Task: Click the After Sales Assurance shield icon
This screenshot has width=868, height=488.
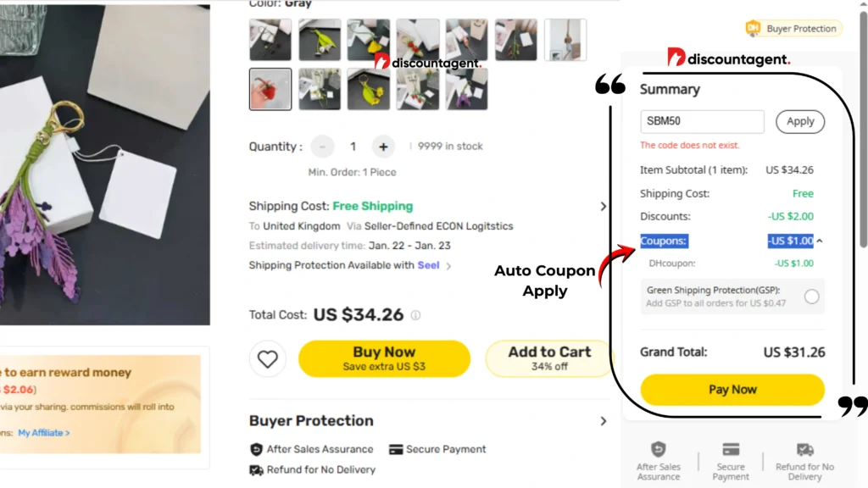Action: (x=257, y=449)
